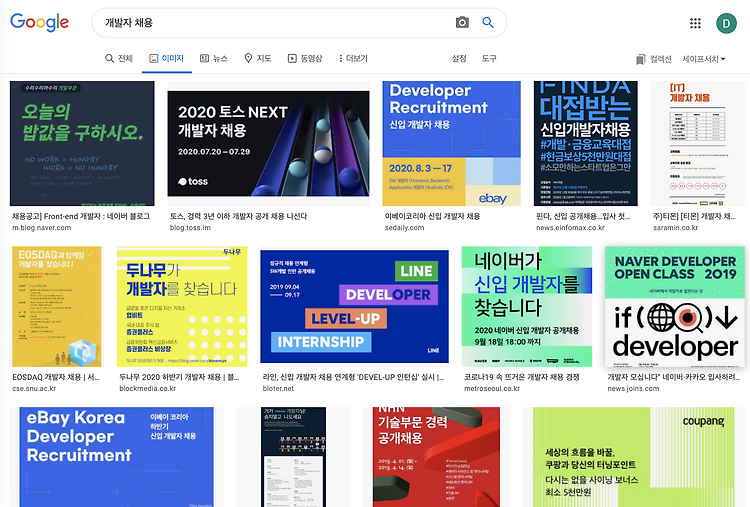Click the blog.toss.im source link
Image resolution: width=750 pixels, height=507 pixels.
[190, 228]
